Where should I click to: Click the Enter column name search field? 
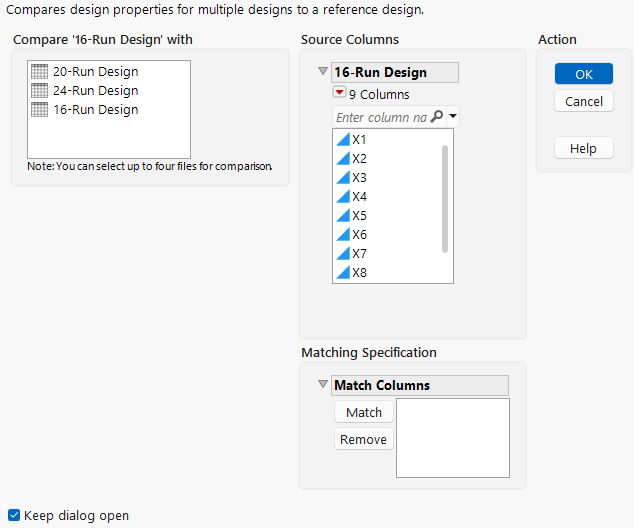click(x=381, y=117)
